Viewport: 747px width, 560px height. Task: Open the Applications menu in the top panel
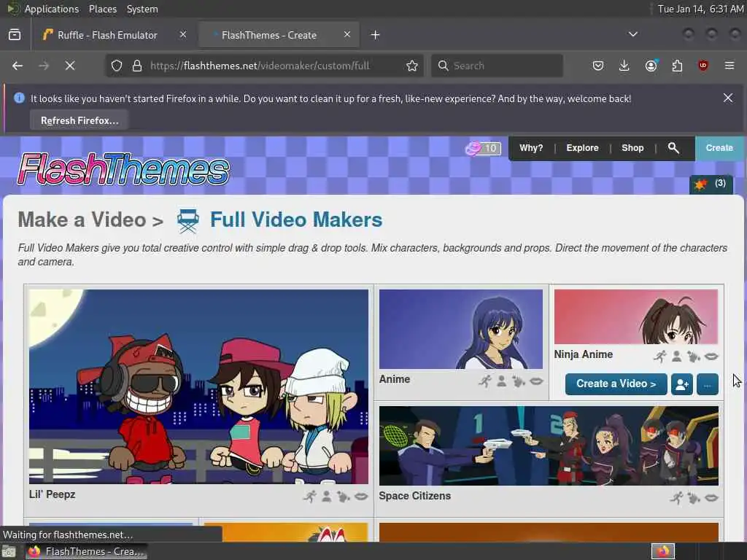(52, 9)
